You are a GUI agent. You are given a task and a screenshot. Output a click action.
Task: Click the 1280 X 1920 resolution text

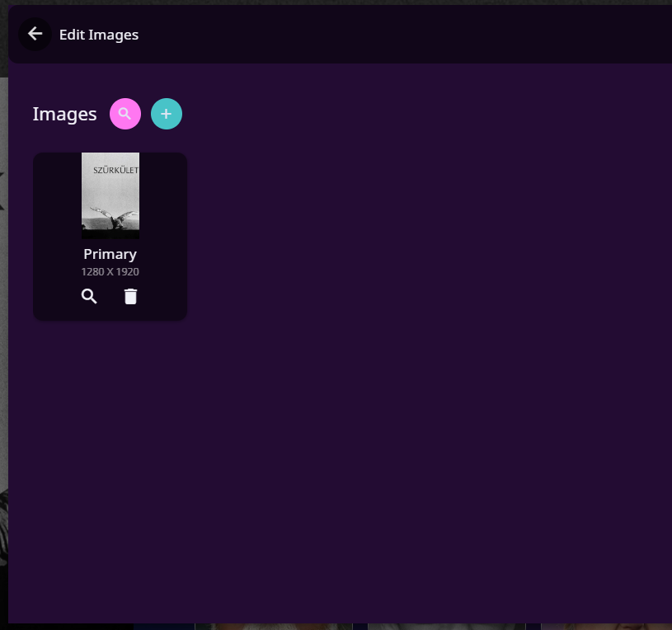coord(110,271)
